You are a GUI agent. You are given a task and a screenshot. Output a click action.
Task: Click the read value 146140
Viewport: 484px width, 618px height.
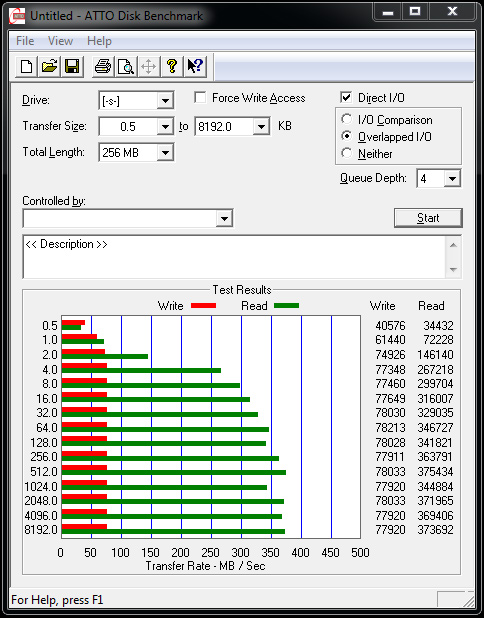point(436,354)
